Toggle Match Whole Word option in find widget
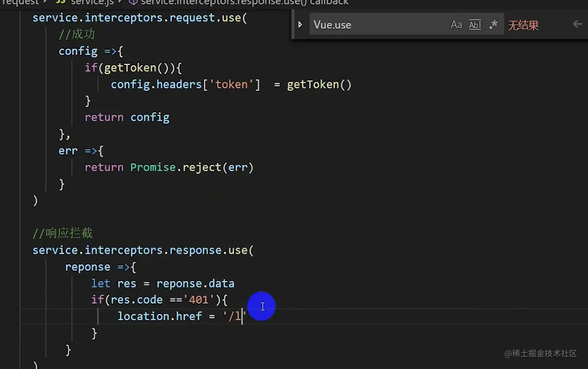 475,25
